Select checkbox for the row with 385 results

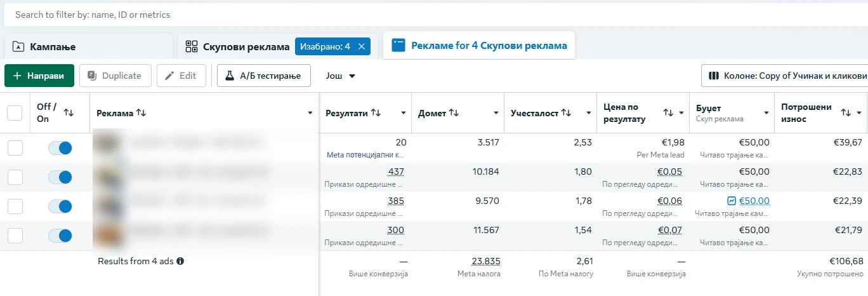tap(15, 206)
